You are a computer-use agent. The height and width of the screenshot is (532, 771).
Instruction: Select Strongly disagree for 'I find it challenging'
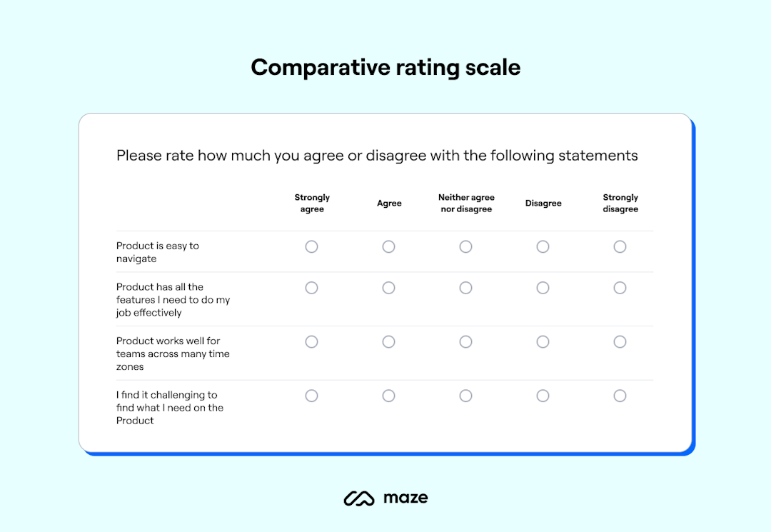620,395
